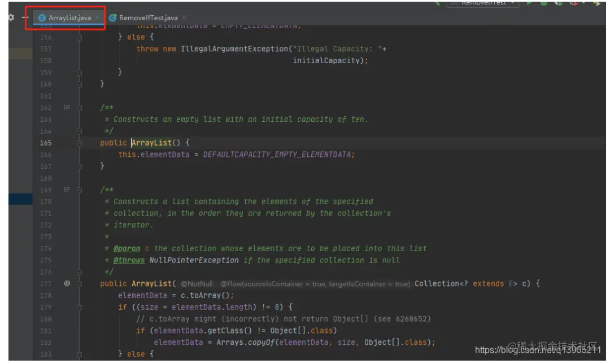
Task: Collapse the ArrayList() constructor fold at line 165
Action: [80, 143]
